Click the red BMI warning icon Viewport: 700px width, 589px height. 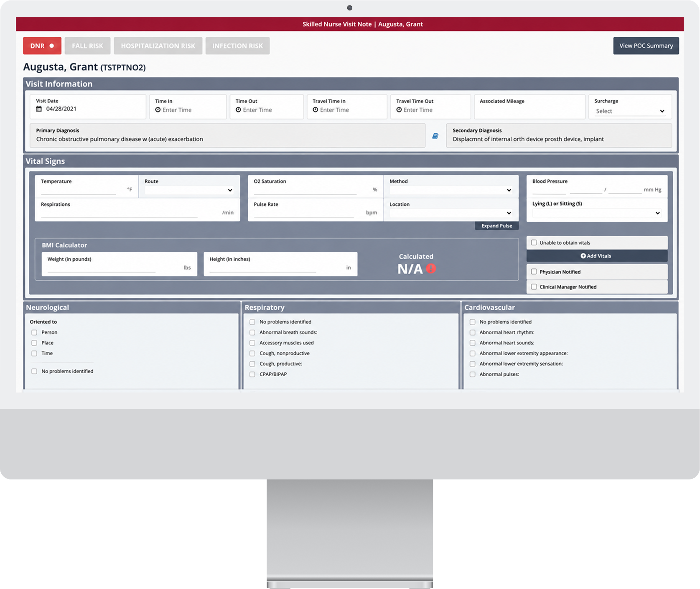[431, 268]
